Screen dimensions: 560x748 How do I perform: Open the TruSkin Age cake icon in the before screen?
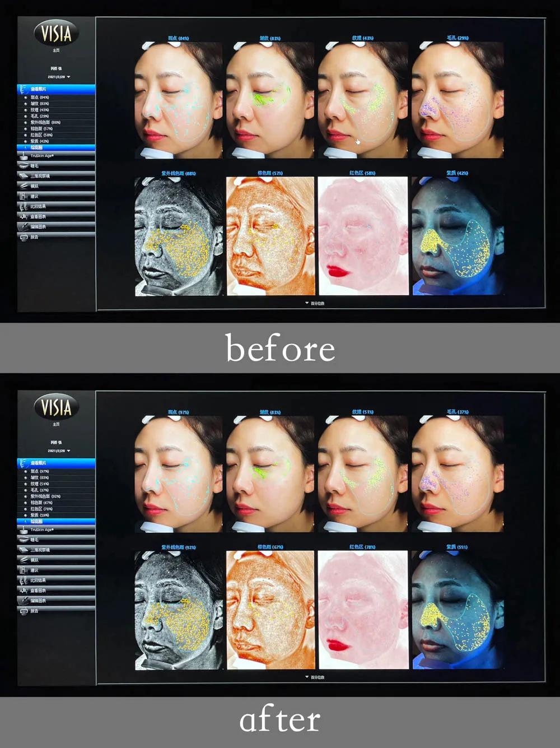pos(24,156)
